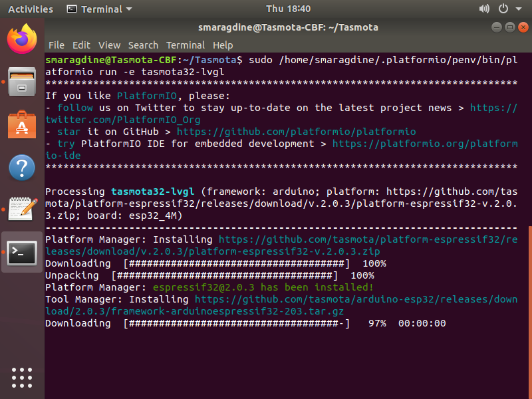Click the 'board: esp32_4M)' text
This screenshot has height=399, width=532.
(135, 215)
